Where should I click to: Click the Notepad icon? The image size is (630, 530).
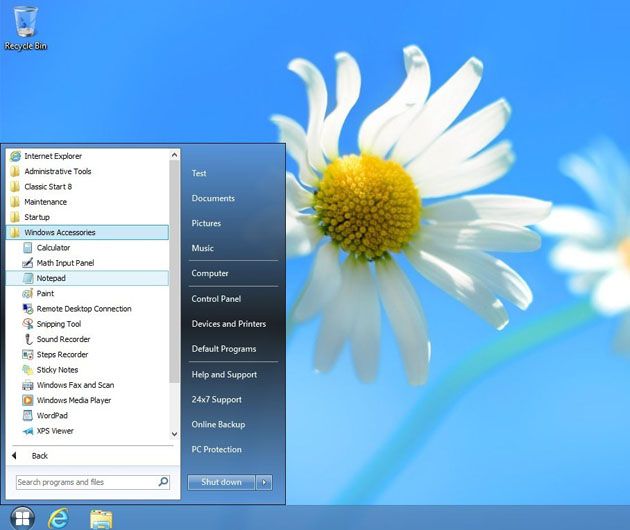click(x=27, y=278)
